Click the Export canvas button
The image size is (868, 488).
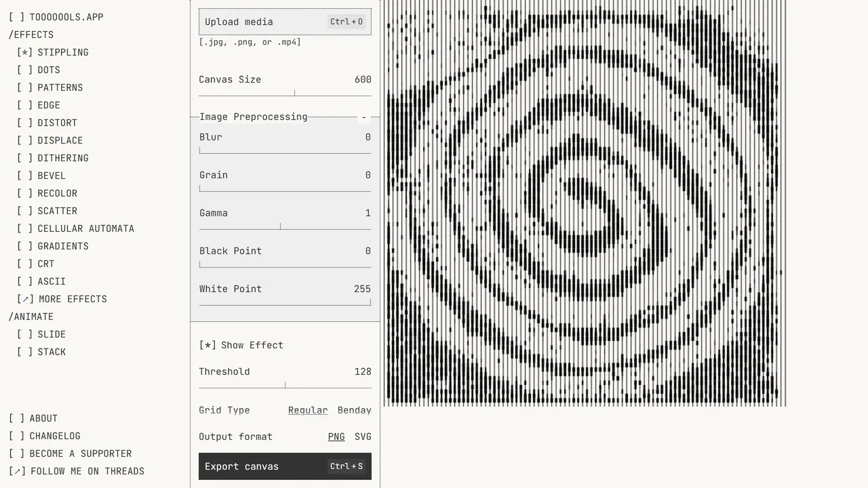pos(285,466)
